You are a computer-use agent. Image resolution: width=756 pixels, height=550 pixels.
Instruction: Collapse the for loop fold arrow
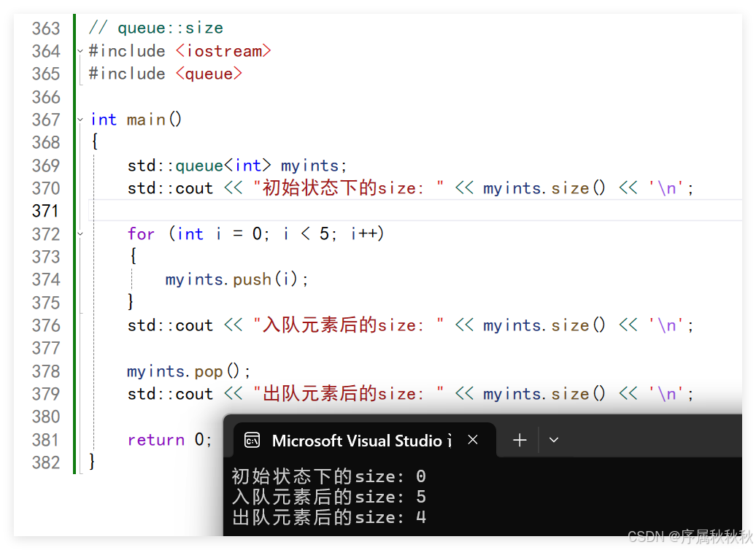pyautogui.click(x=80, y=233)
